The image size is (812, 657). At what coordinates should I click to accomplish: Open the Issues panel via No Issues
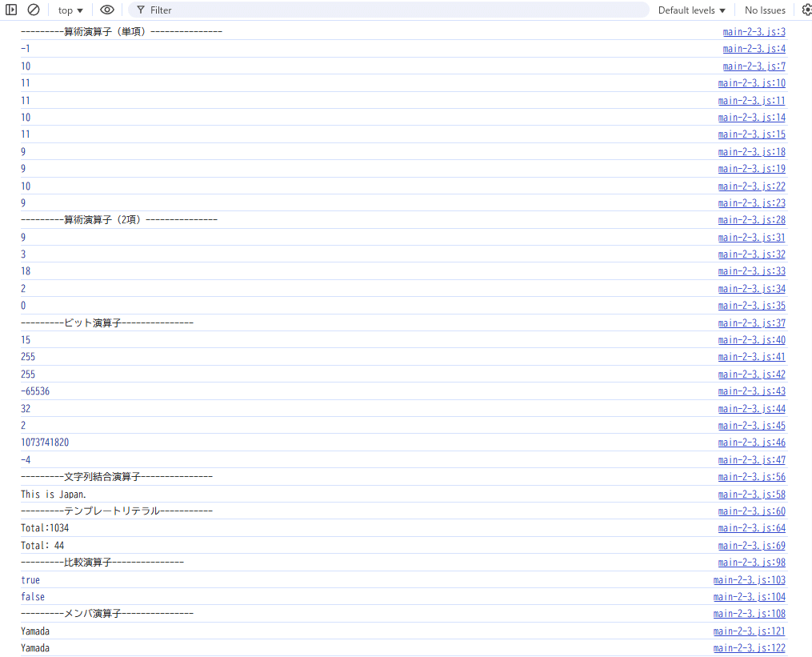click(764, 10)
